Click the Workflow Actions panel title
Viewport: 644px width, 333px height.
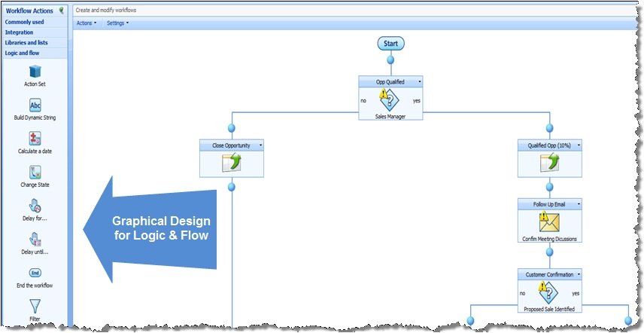point(29,11)
